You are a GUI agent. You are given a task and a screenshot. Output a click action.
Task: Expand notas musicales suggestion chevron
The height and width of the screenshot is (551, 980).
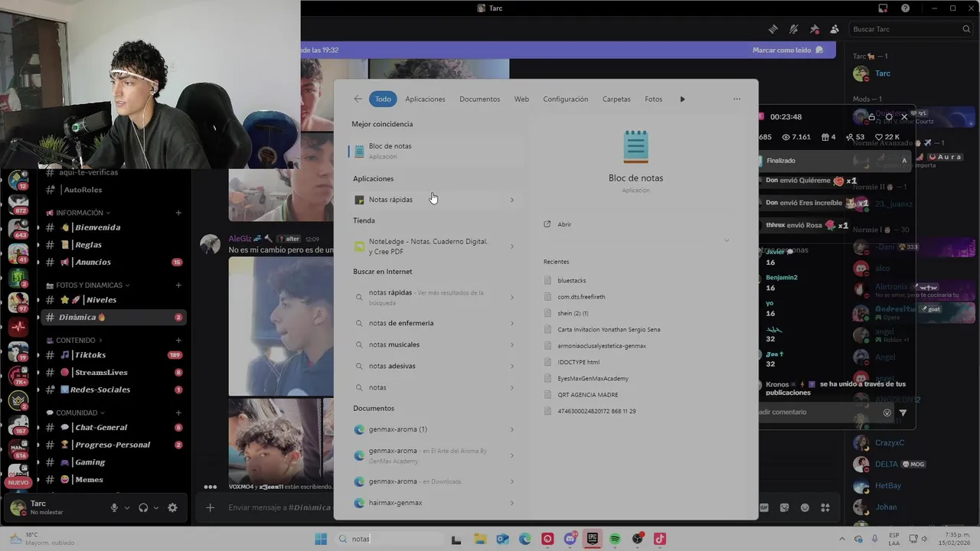pos(512,344)
